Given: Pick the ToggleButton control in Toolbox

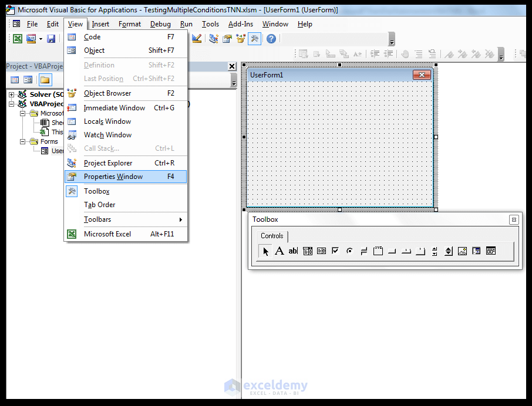Looking at the screenshot, I should pos(363,251).
